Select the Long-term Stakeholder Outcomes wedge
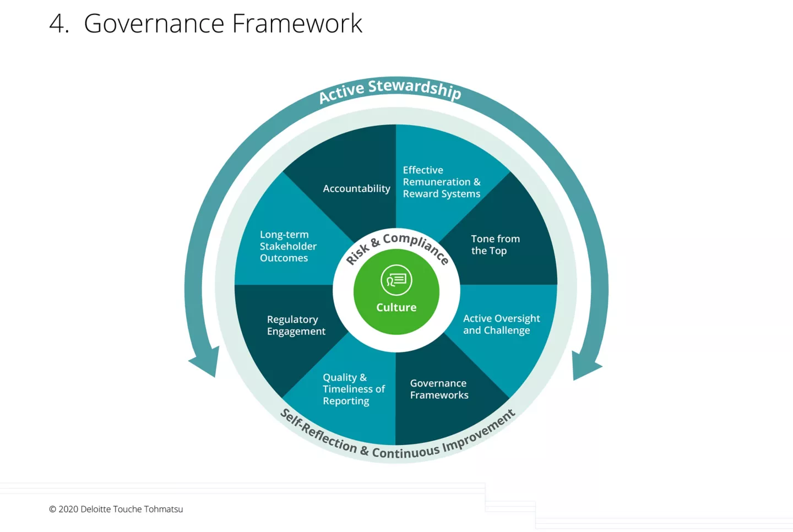 [289, 246]
